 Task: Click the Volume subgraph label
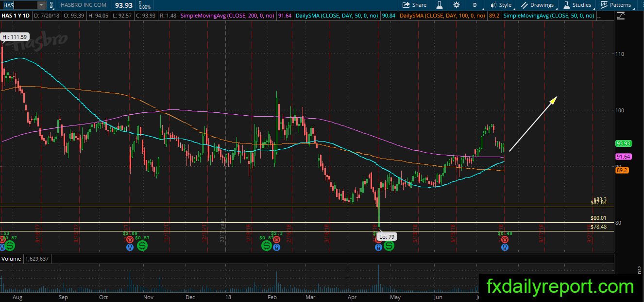coord(11,259)
